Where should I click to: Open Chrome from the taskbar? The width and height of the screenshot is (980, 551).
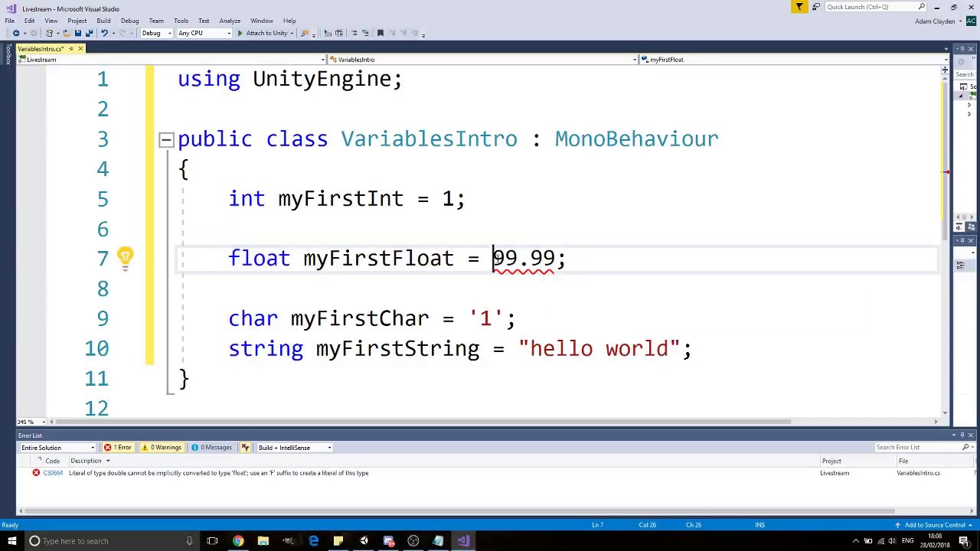click(x=238, y=541)
